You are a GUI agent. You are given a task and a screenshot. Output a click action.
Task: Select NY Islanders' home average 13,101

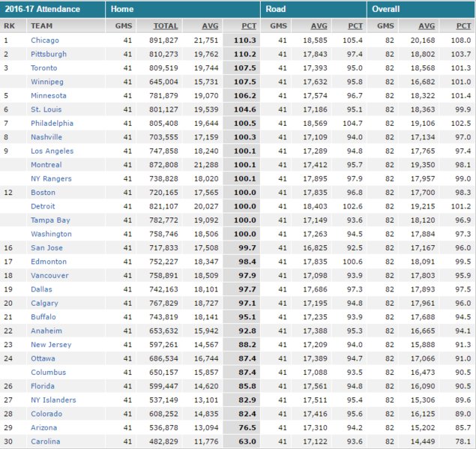(x=206, y=400)
